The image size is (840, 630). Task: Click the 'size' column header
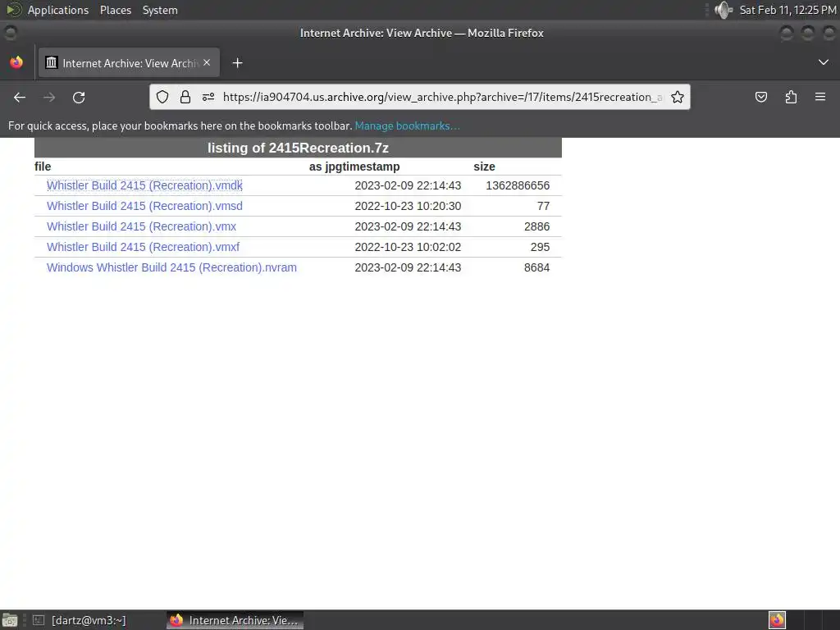click(x=484, y=167)
